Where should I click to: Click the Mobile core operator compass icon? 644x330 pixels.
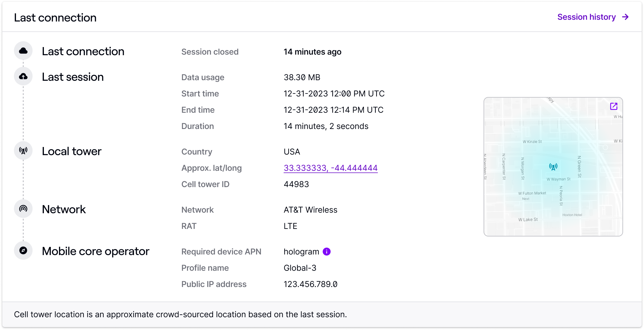pos(23,250)
